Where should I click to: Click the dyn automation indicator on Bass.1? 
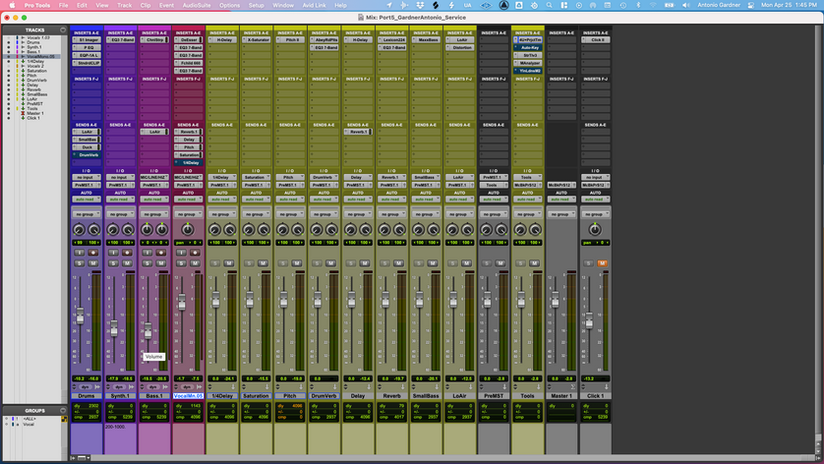pyautogui.click(x=153, y=387)
